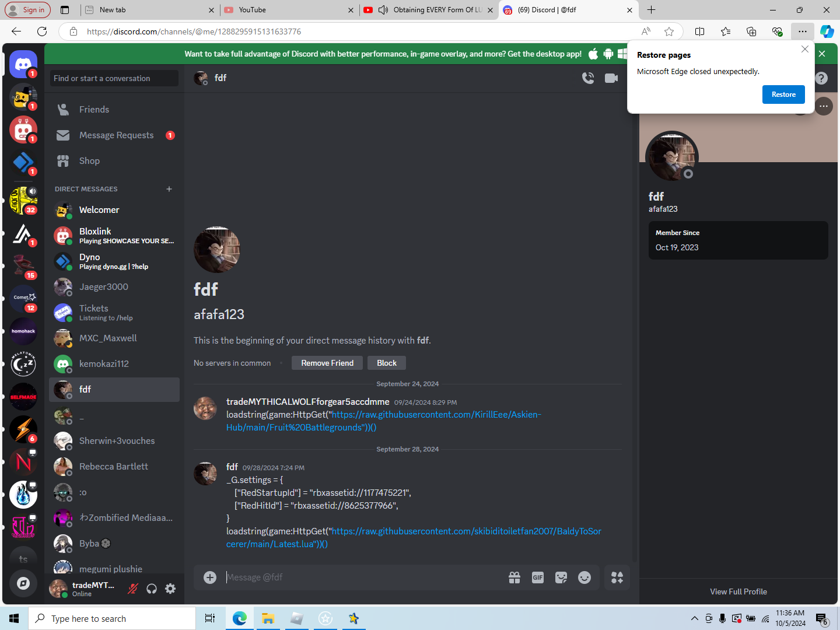Open File Explorer from the taskbar
The image size is (840, 630).
[268, 618]
